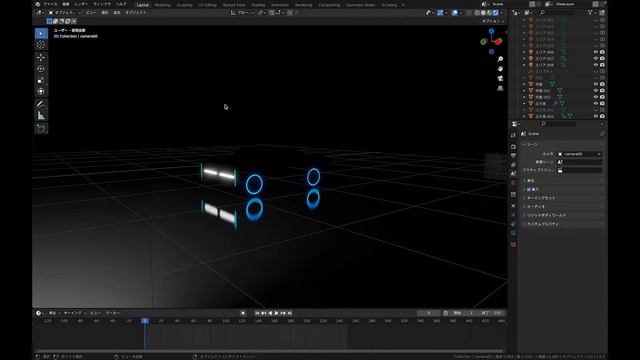This screenshot has width=640, height=360.
Task: Open the Window (ウィンドウ) menu
Action: point(102,4)
